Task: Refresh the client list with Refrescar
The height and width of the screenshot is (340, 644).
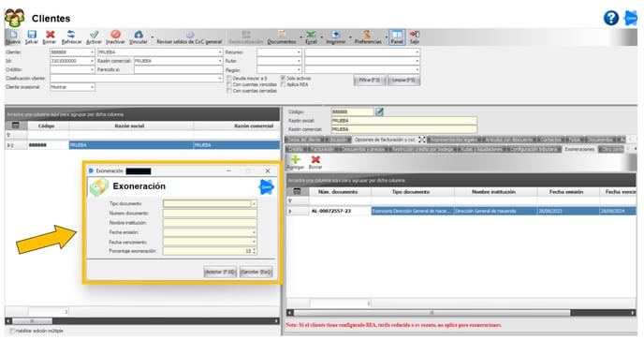Action: pos(71,37)
